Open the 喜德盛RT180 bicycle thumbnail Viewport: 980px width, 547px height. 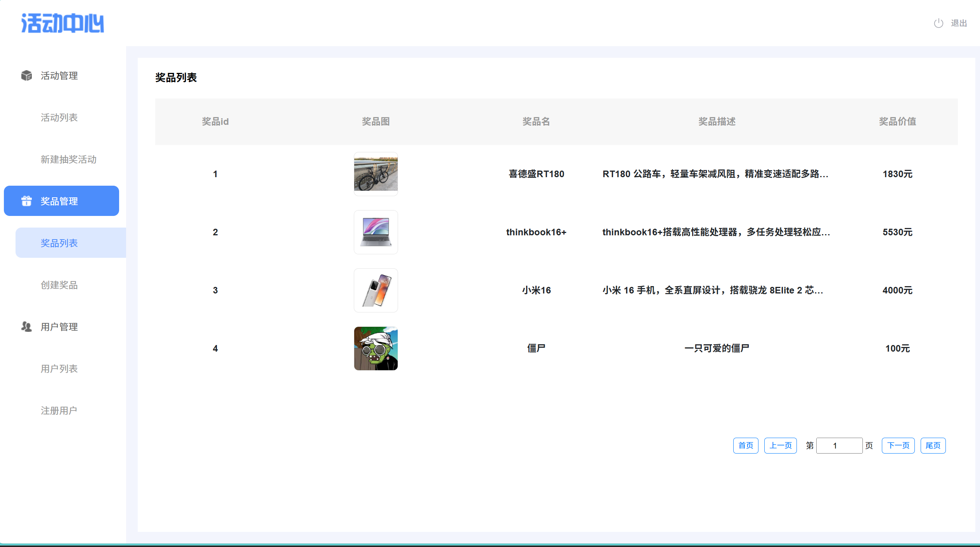(376, 174)
